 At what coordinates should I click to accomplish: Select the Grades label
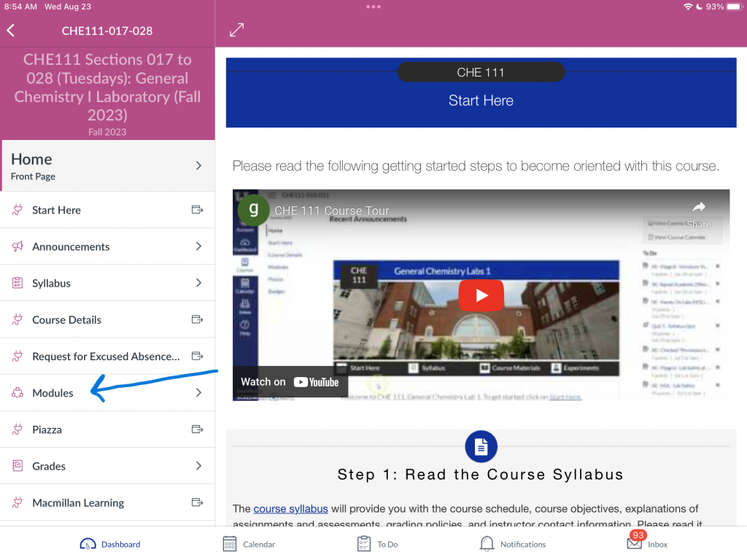[x=49, y=466]
